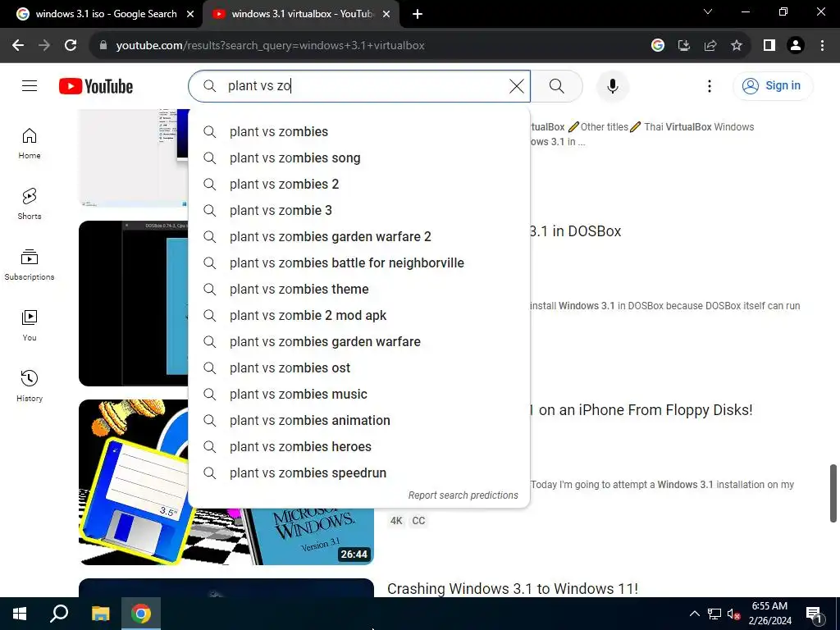Open the tab search dropdown arrow
The image size is (840, 630).
tap(708, 11)
